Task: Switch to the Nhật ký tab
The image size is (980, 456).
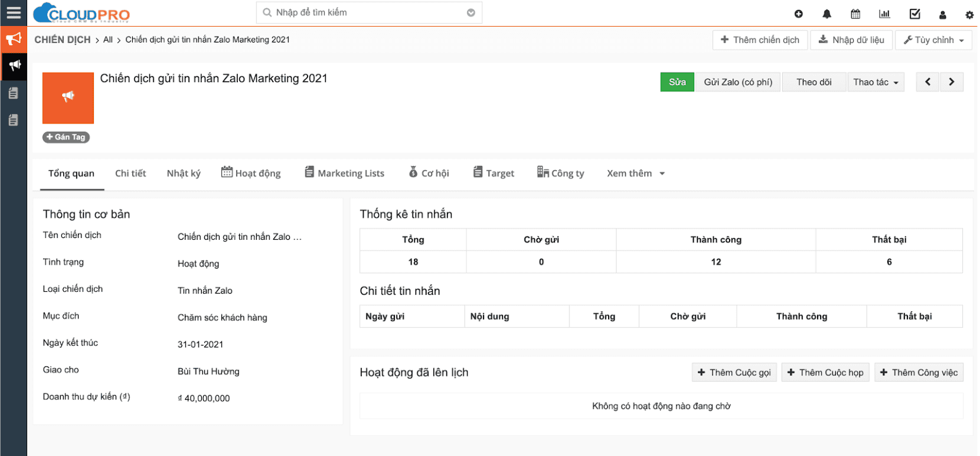Action: (184, 173)
